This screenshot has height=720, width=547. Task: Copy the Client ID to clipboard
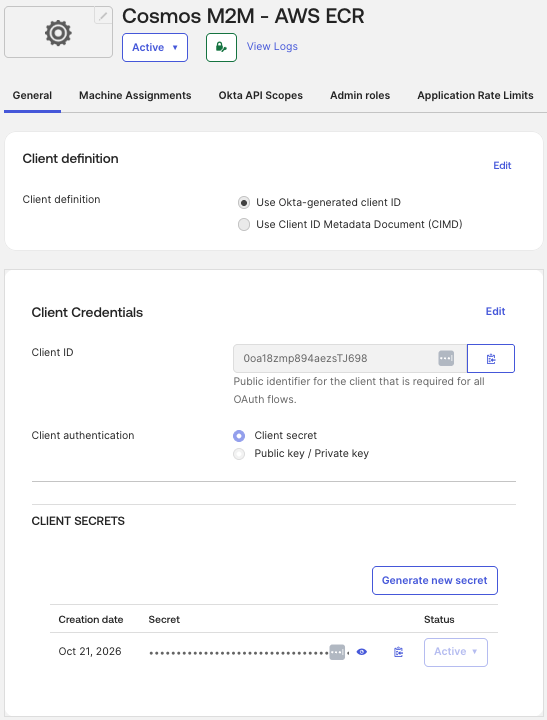click(491, 359)
